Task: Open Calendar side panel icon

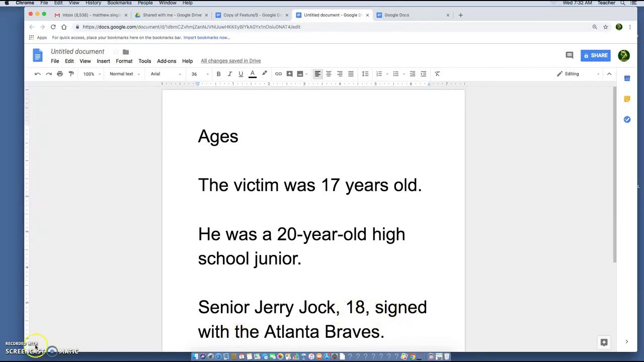Action: (x=627, y=78)
